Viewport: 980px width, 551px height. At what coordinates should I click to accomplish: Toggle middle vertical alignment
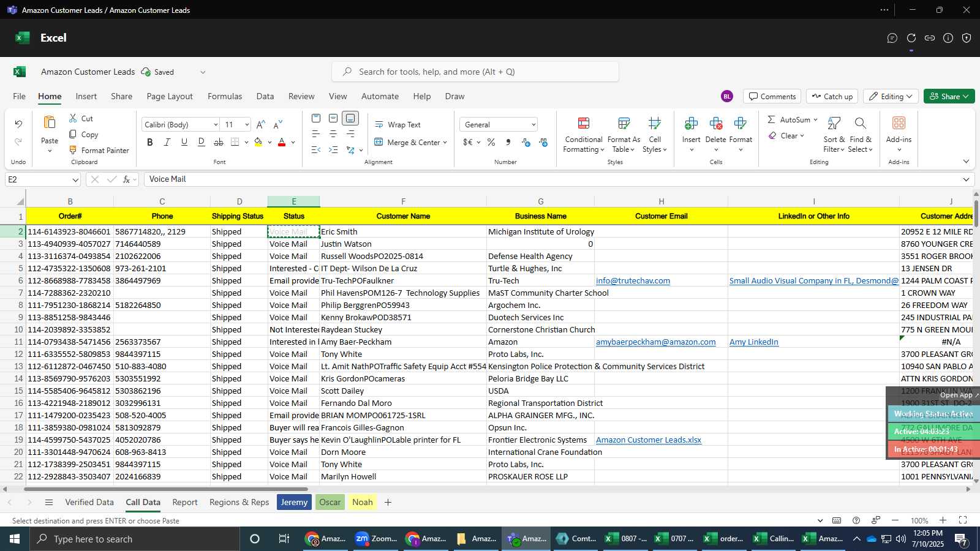333,118
